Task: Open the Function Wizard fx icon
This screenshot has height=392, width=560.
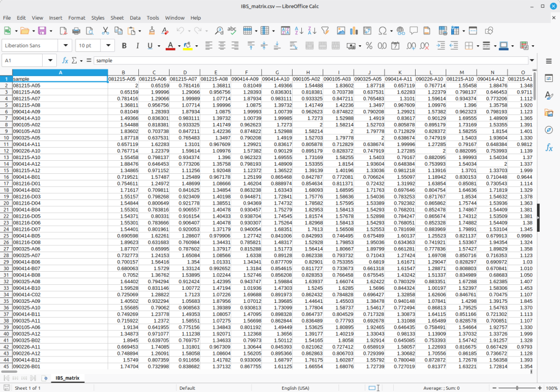Action: [65, 61]
